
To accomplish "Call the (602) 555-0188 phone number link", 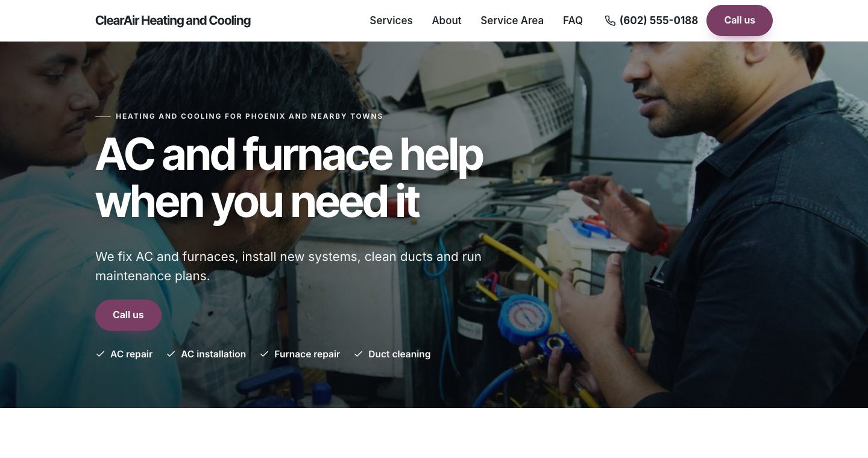I will click(652, 20).
